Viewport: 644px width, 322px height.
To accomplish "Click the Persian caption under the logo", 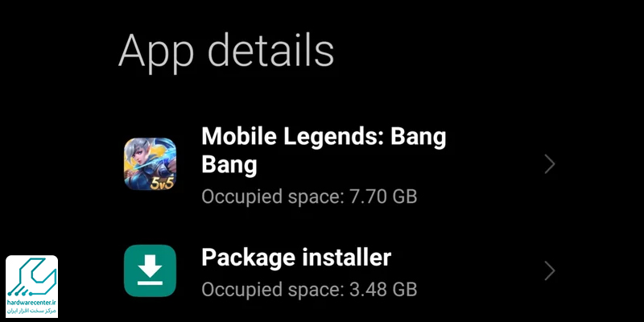I will point(31,311).
